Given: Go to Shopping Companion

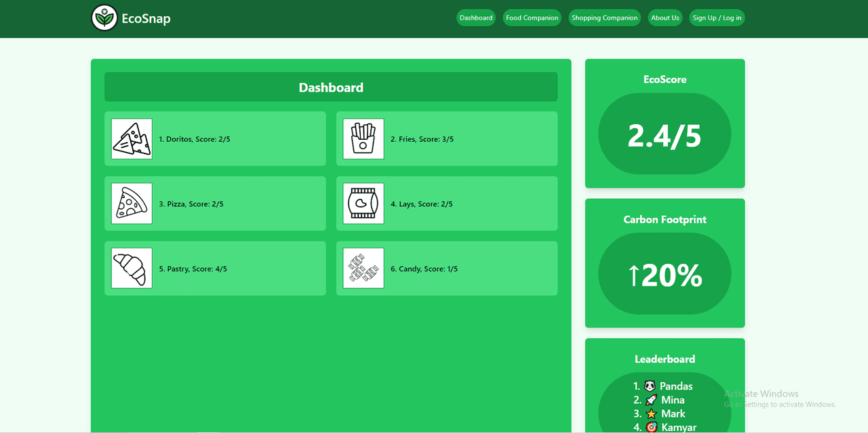Looking at the screenshot, I should tap(604, 18).
